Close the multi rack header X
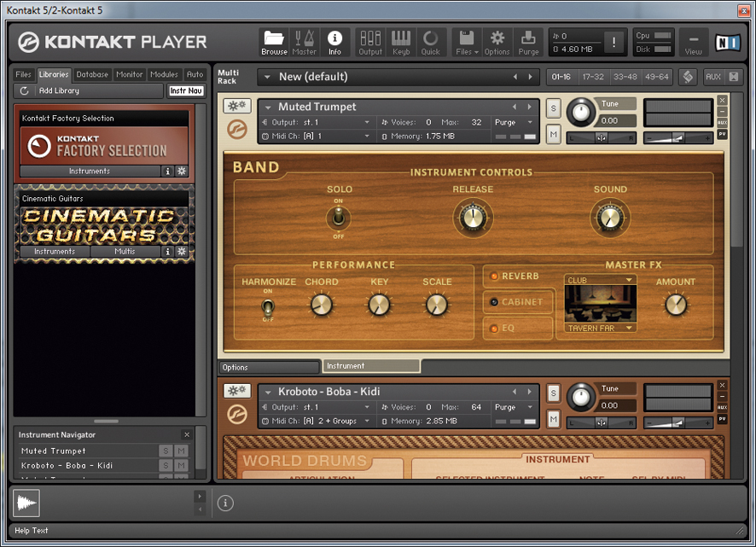The image size is (756, 547). pyautogui.click(x=733, y=77)
